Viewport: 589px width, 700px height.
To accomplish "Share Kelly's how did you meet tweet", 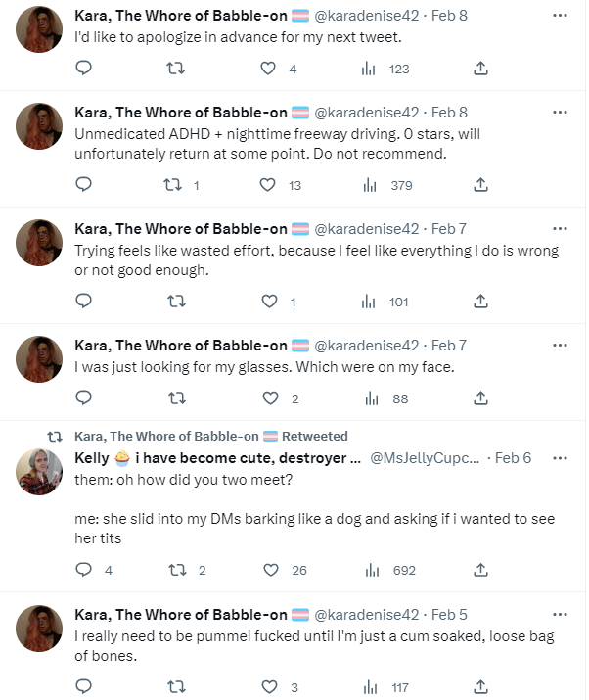I will 480,570.
